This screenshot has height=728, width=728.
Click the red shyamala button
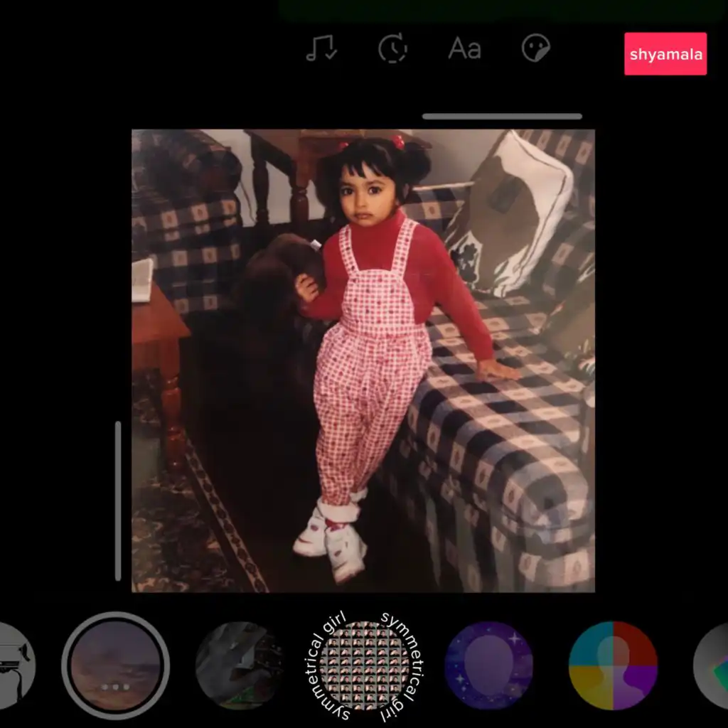(665, 54)
